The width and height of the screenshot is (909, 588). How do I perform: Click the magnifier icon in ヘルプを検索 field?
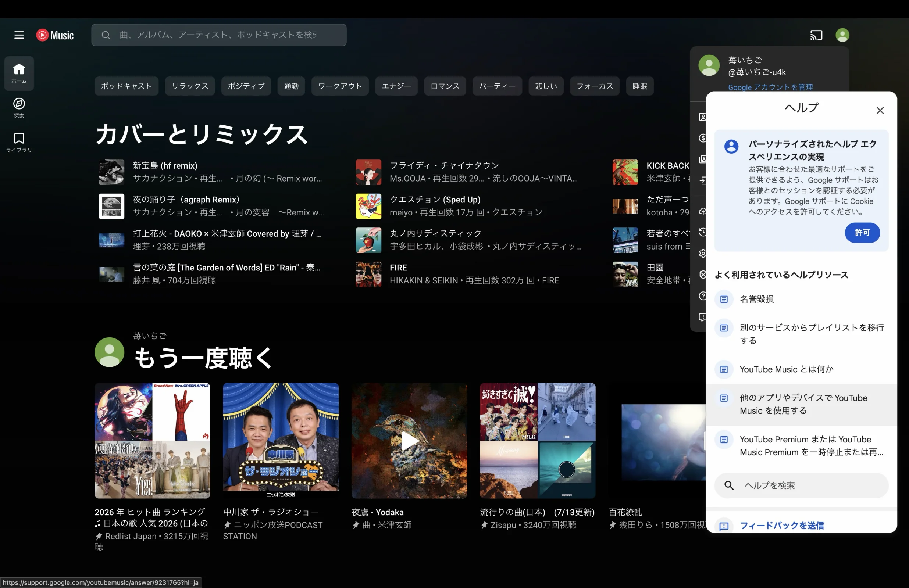(x=729, y=485)
